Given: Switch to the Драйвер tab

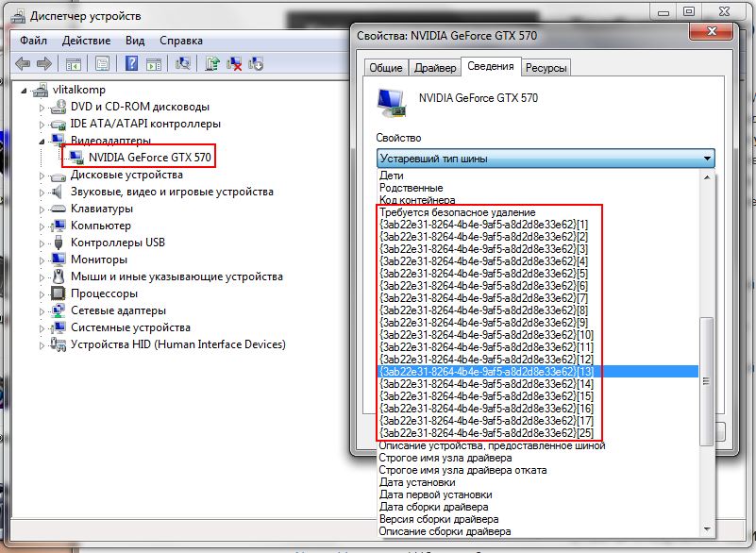Looking at the screenshot, I should [x=435, y=68].
